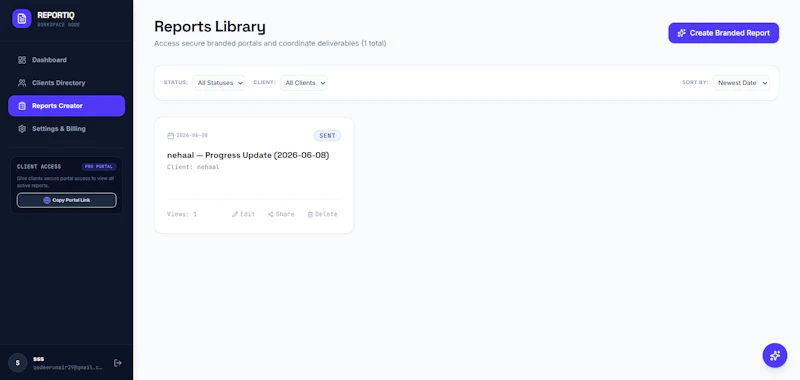Open the Dashboard page
Image resolution: width=800 pixels, height=380 pixels.
[x=66, y=60]
